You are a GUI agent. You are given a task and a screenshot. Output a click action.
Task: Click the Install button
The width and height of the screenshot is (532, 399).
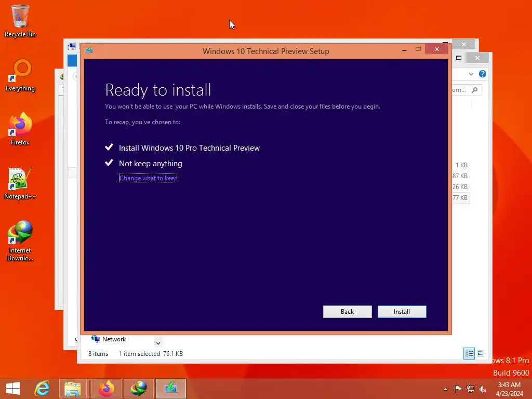(402, 312)
